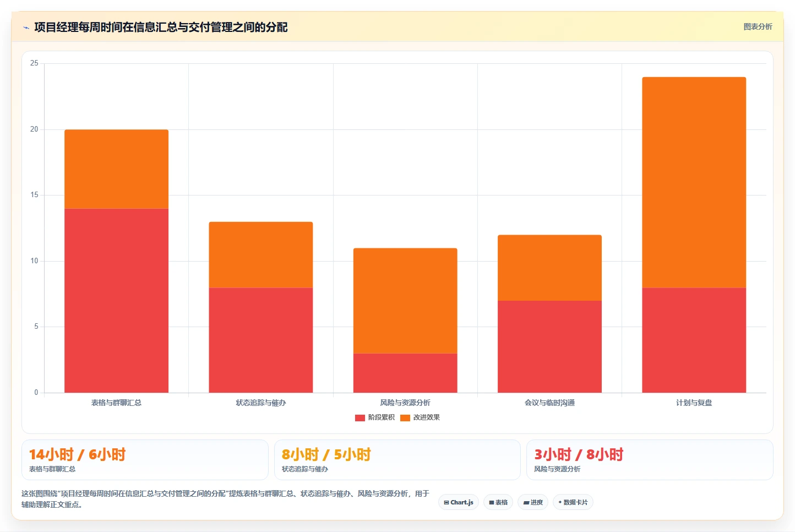Select the red bar segment for 计划与复盘
The height and width of the screenshot is (532, 795).
[694, 340]
